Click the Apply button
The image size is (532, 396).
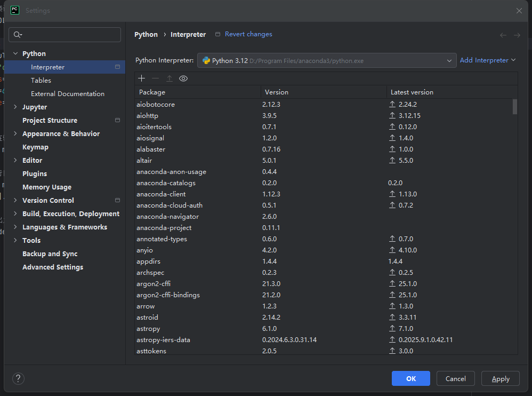[501, 378]
